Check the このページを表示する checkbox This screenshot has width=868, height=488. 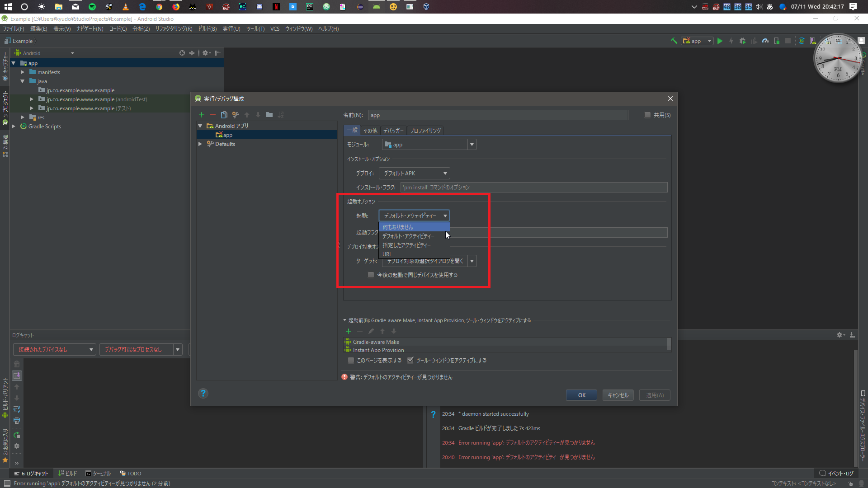point(351,360)
